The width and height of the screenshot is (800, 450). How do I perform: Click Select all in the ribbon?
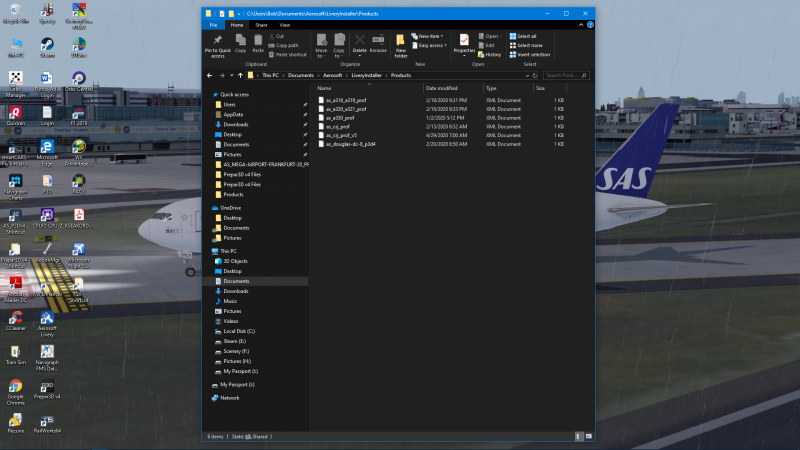(x=523, y=36)
